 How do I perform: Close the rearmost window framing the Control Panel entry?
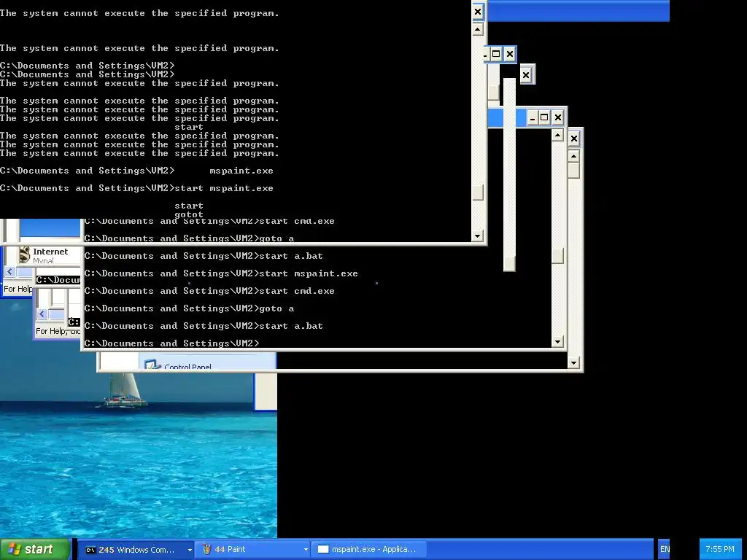[574, 139]
